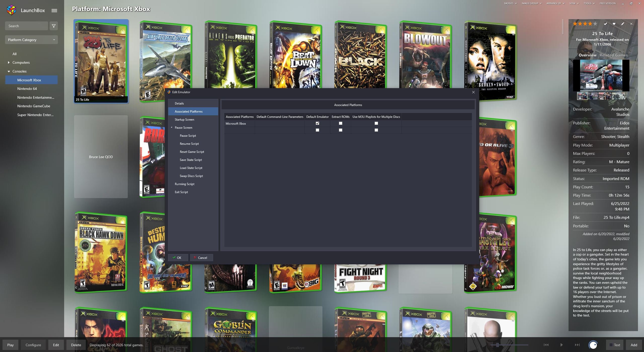Select the Beat Down game cover
The image size is (644, 352).
click(x=295, y=54)
